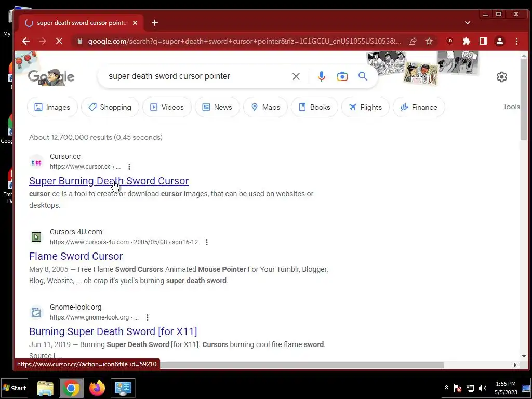Click the Cursors-4U.com site favicon
Image resolution: width=532 pixels, height=399 pixels.
point(36,237)
